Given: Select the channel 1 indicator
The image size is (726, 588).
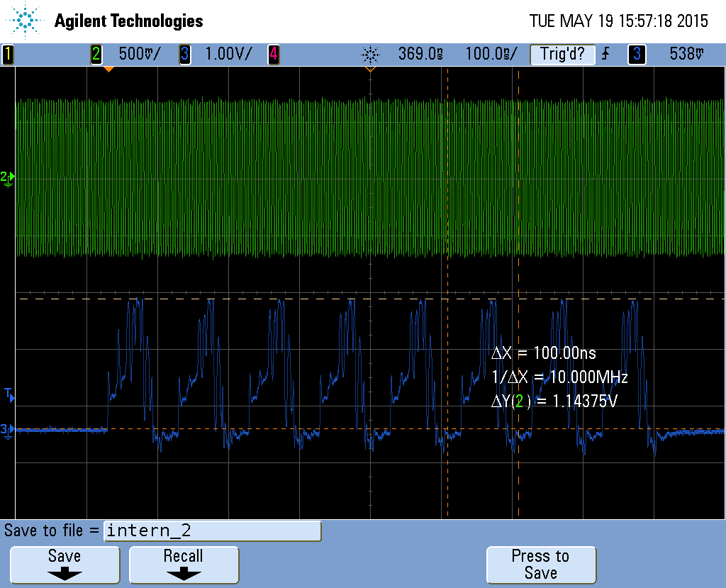Looking at the screenshot, I should pos(8,54).
